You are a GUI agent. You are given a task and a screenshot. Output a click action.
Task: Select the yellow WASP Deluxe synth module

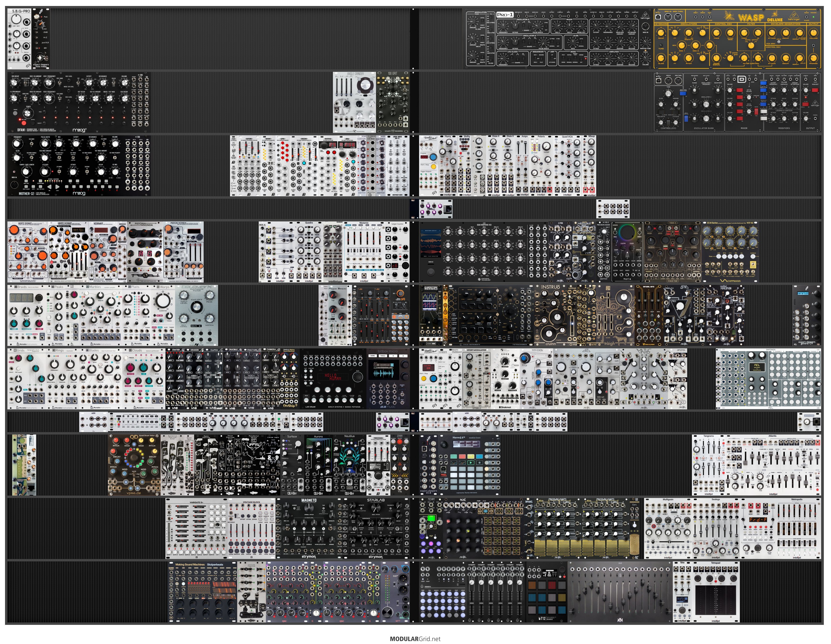click(x=737, y=39)
